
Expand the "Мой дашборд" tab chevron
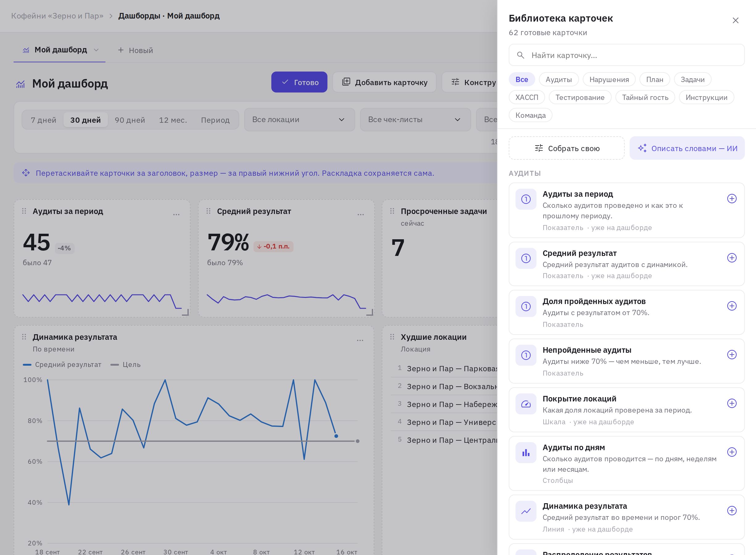(x=96, y=50)
